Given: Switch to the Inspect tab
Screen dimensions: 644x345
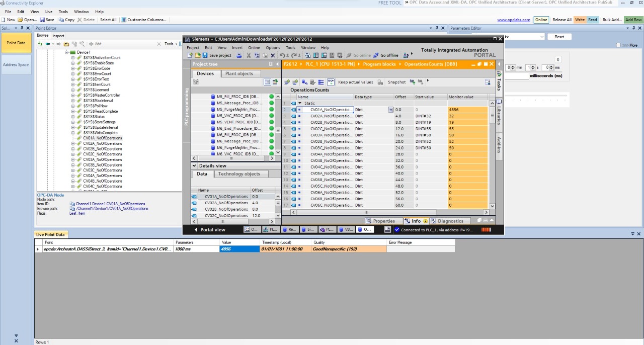Looking at the screenshot, I should pos(58,36).
